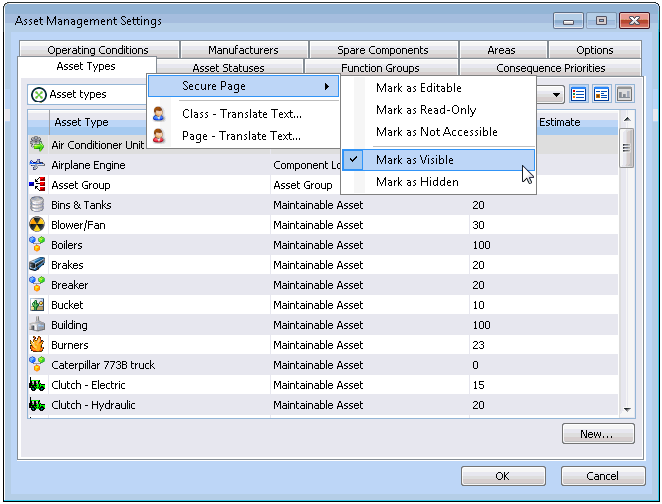Click the Burners flame icon
Screen dimensions: 662x504
coord(37,344)
